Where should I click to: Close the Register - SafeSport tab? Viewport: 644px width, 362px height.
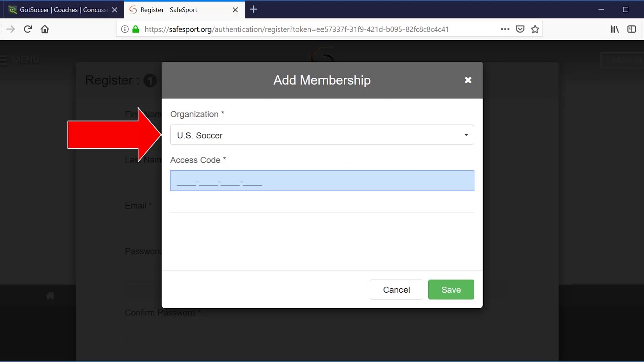click(x=235, y=10)
